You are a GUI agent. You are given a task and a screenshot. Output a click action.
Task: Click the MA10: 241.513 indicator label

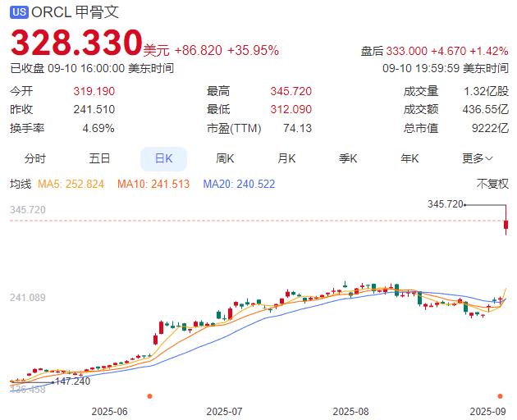(x=153, y=184)
